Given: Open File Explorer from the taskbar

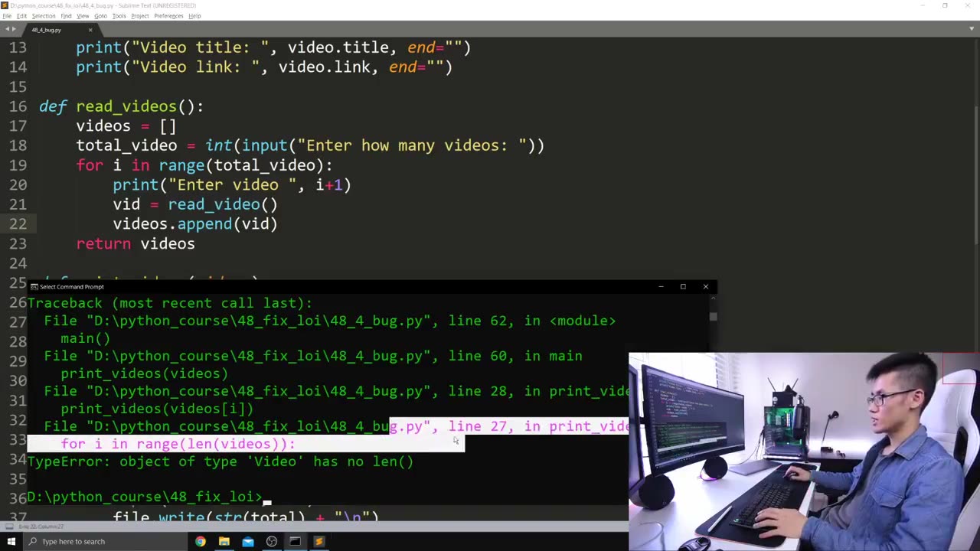Looking at the screenshot, I should pyautogui.click(x=224, y=541).
